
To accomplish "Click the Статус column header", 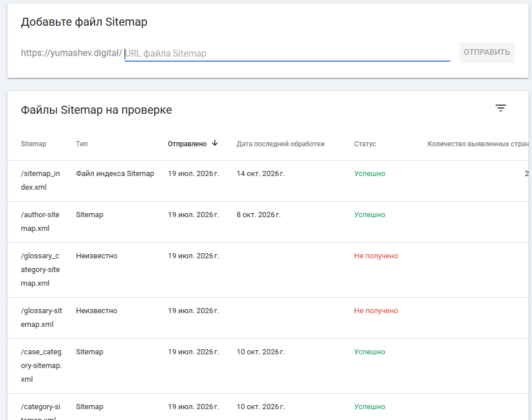I will click(365, 144).
